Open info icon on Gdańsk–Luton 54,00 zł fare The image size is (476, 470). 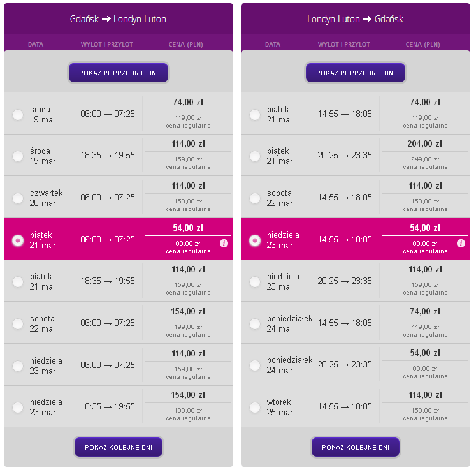pyautogui.click(x=224, y=243)
